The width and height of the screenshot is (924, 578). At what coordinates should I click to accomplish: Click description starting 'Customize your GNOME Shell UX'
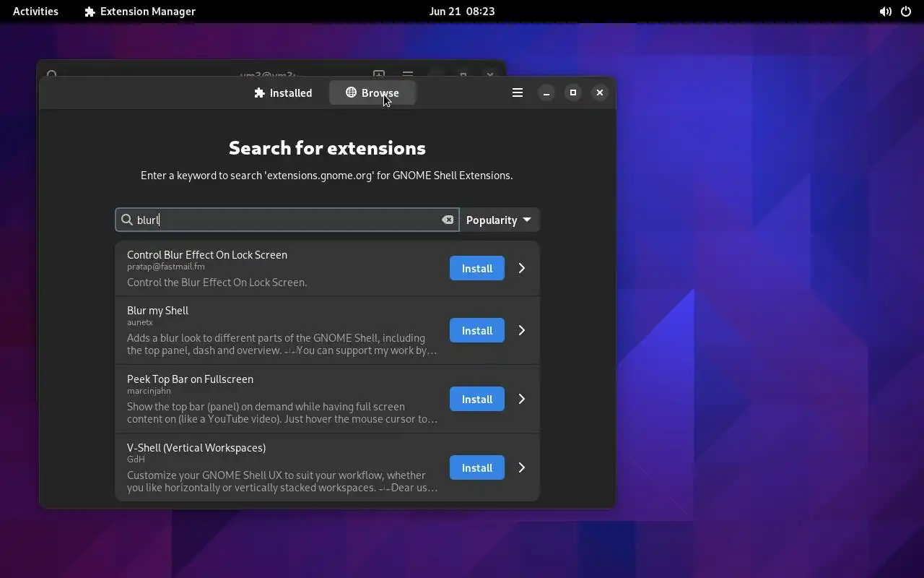tap(282, 481)
